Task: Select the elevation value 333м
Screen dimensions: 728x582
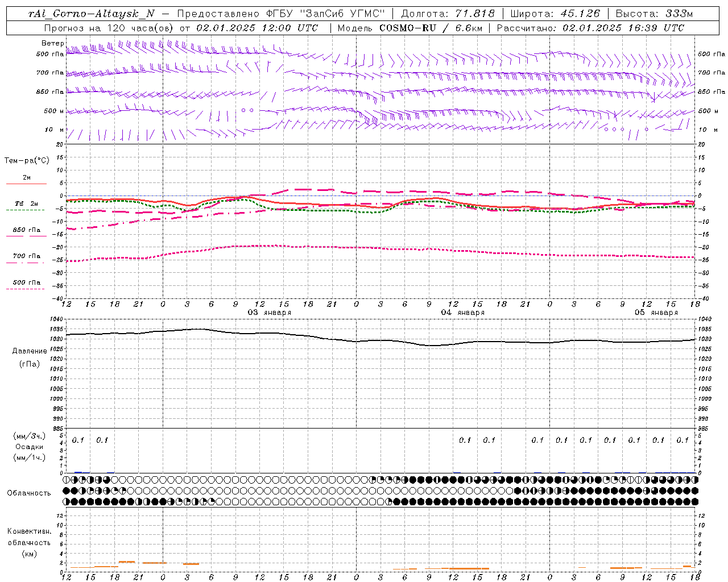Action: (x=679, y=14)
